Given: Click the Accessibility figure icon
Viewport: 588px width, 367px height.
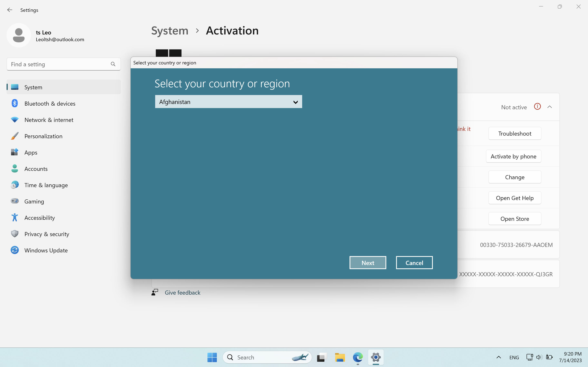Looking at the screenshot, I should [14, 218].
